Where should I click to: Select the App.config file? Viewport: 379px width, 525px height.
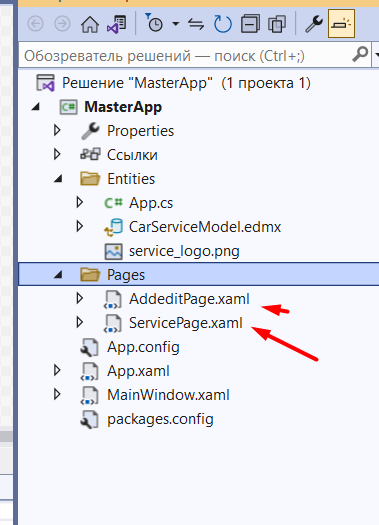pos(143,347)
